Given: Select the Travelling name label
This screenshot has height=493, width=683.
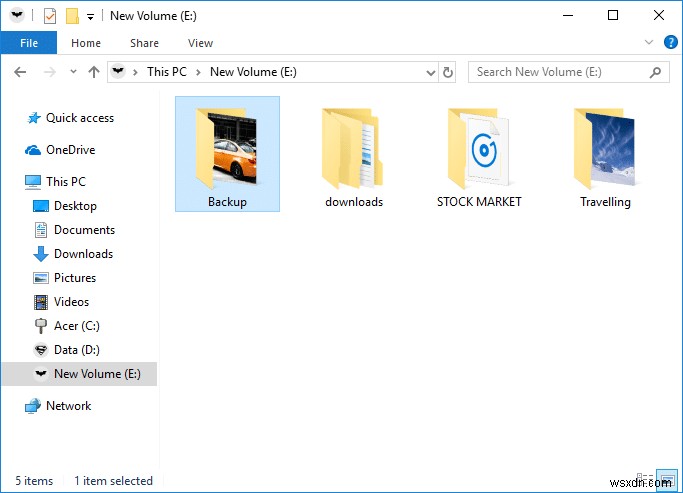Looking at the screenshot, I should [605, 202].
